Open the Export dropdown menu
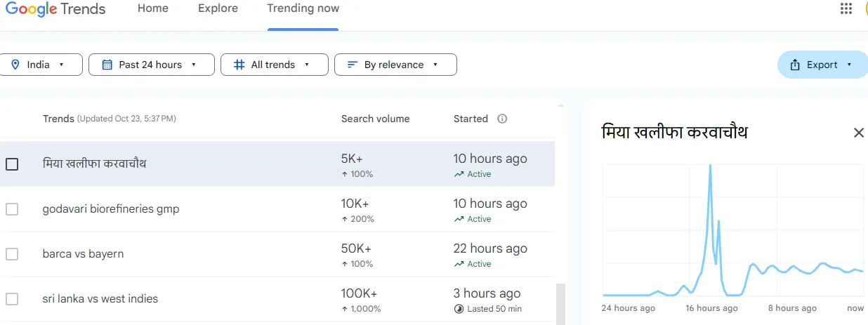Viewport: 868px width, 325px height. tap(822, 65)
